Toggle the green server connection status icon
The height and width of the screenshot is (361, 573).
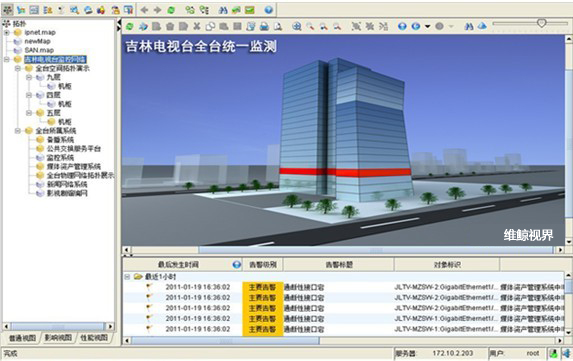(x=554, y=353)
